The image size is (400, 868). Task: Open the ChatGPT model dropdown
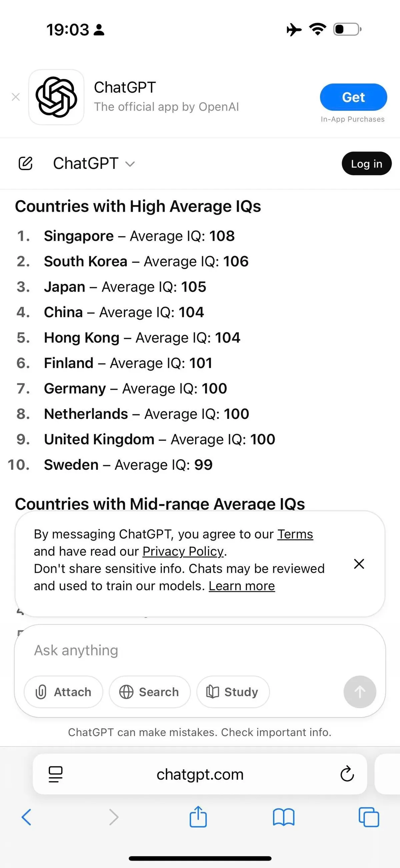[94, 164]
